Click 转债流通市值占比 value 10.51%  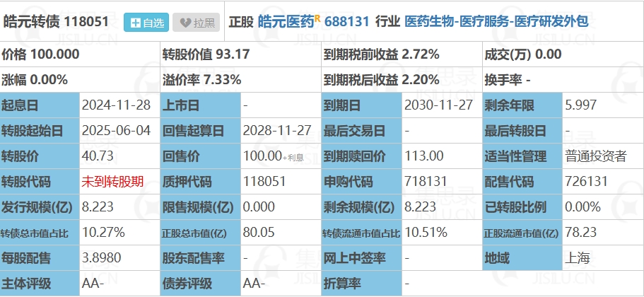pos(426,232)
